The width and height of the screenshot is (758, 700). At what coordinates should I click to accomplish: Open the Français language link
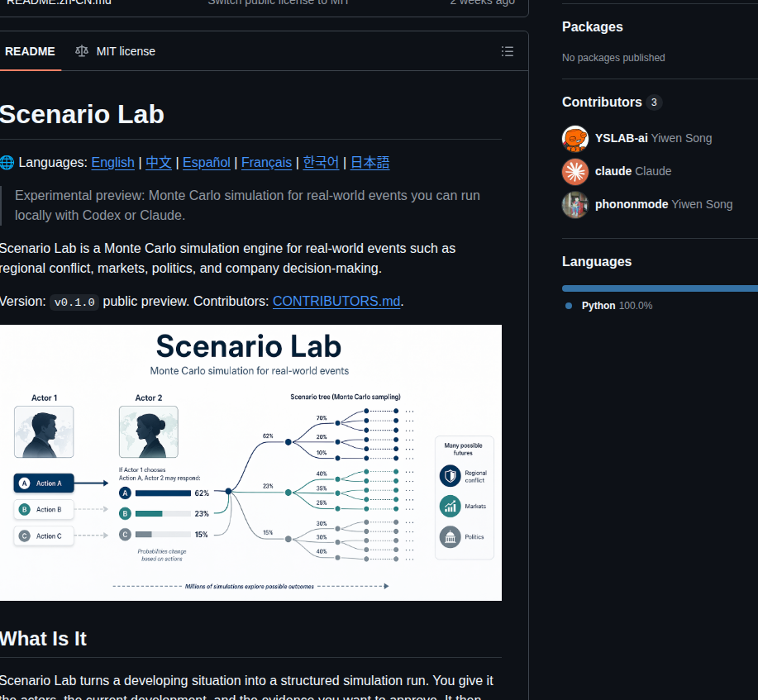click(266, 163)
